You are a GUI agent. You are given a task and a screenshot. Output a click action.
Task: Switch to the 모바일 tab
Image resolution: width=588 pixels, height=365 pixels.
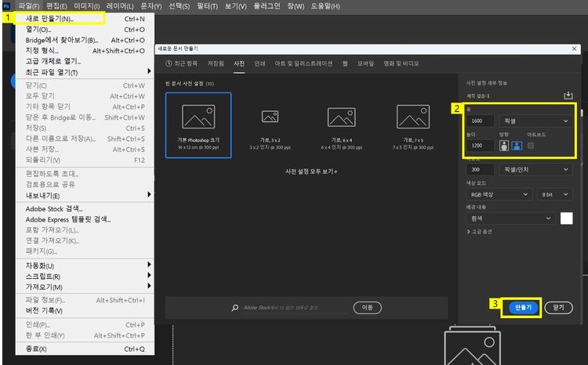point(365,63)
